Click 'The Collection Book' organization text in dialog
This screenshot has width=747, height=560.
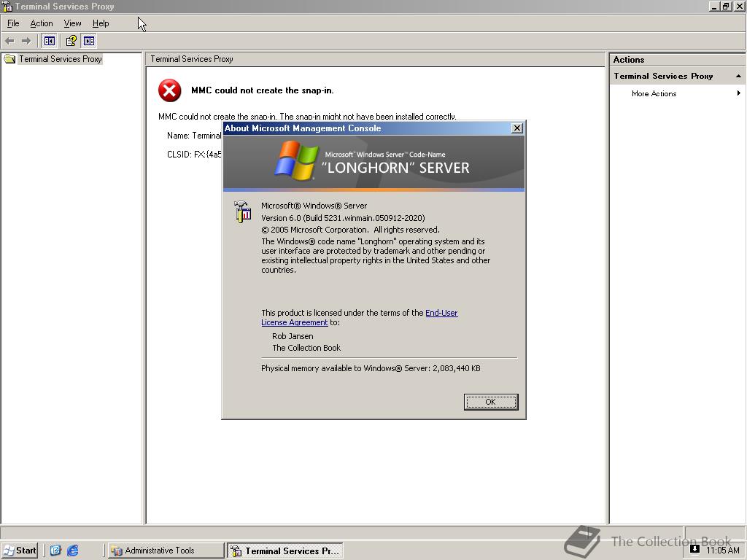(x=306, y=348)
